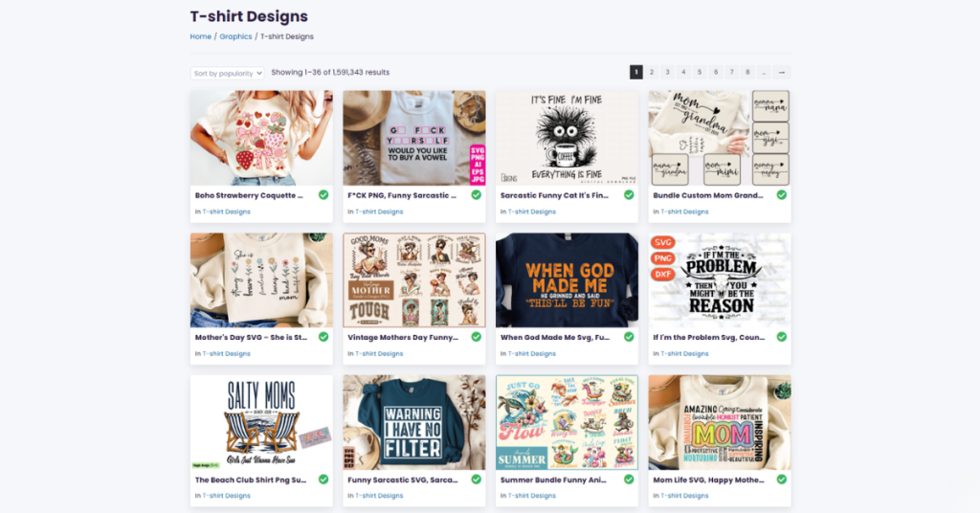The width and height of the screenshot is (980, 513).
Task: Click green checkmark on Funny Sarcastic SVG card
Action: [x=477, y=479]
